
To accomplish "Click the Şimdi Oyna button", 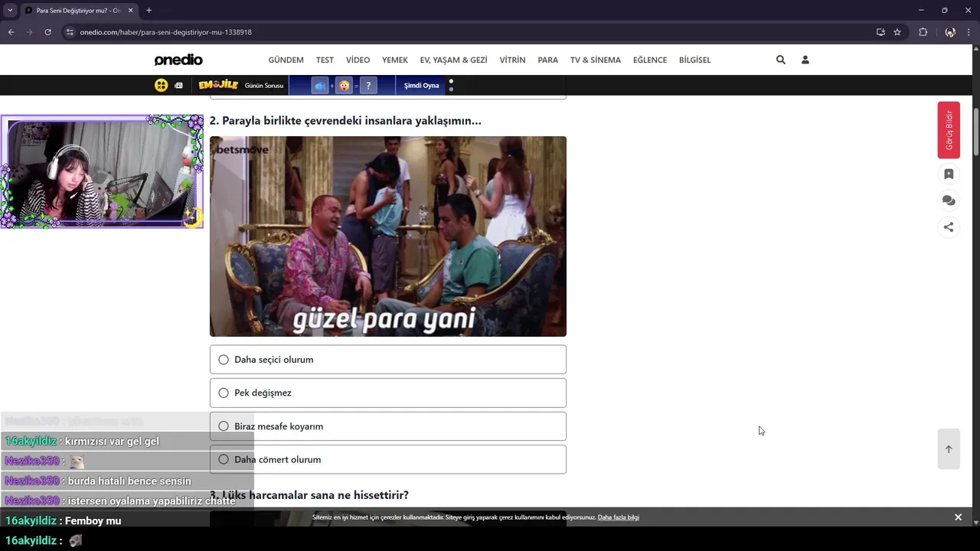I will point(421,86).
